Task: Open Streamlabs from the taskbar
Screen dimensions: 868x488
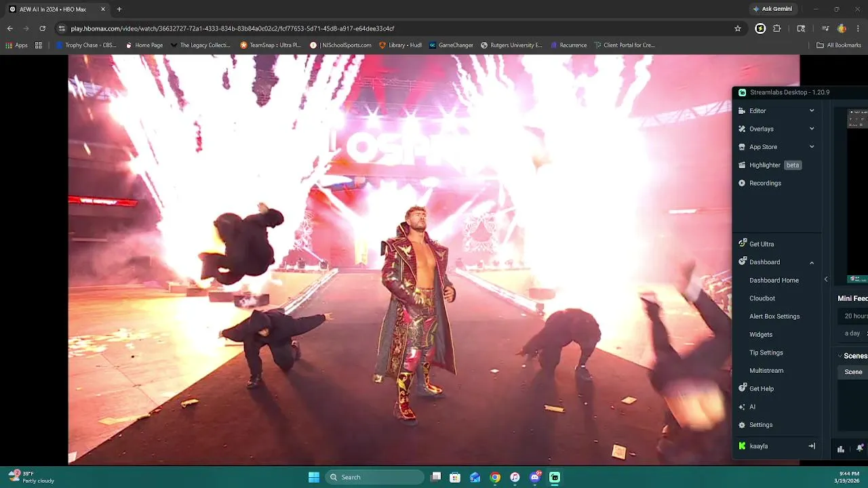Action: (555, 477)
